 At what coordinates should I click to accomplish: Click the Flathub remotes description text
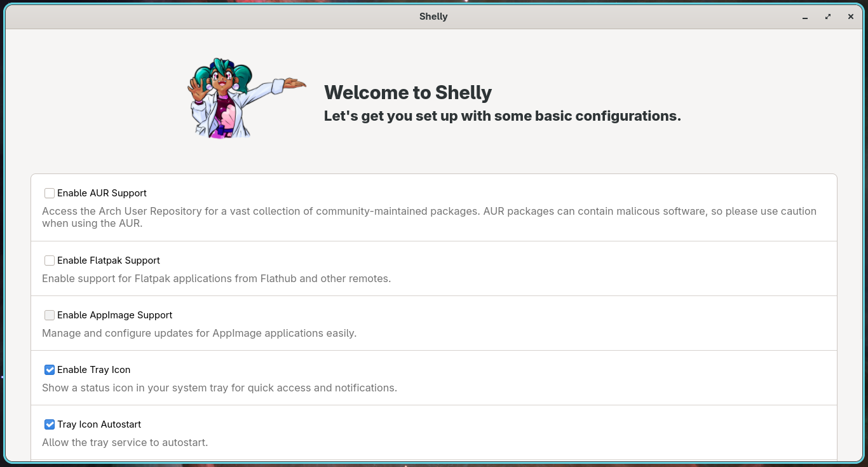coord(216,278)
